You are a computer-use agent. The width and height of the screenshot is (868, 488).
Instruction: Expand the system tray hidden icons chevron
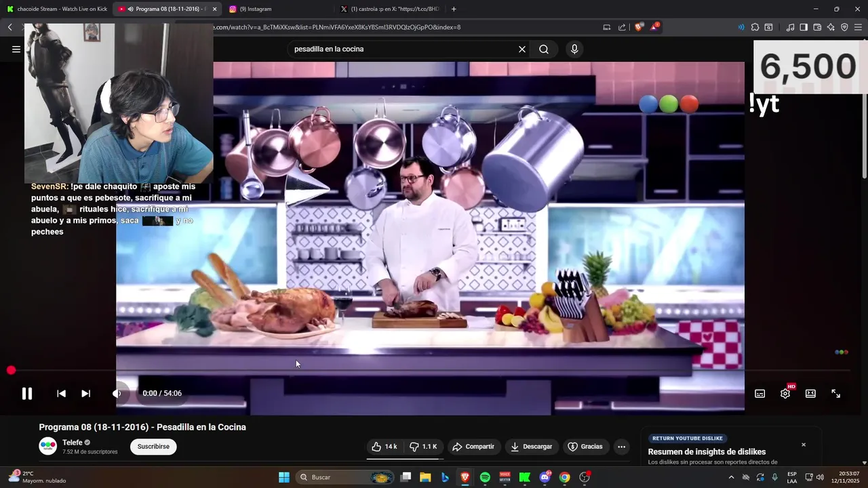pos(731,477)
